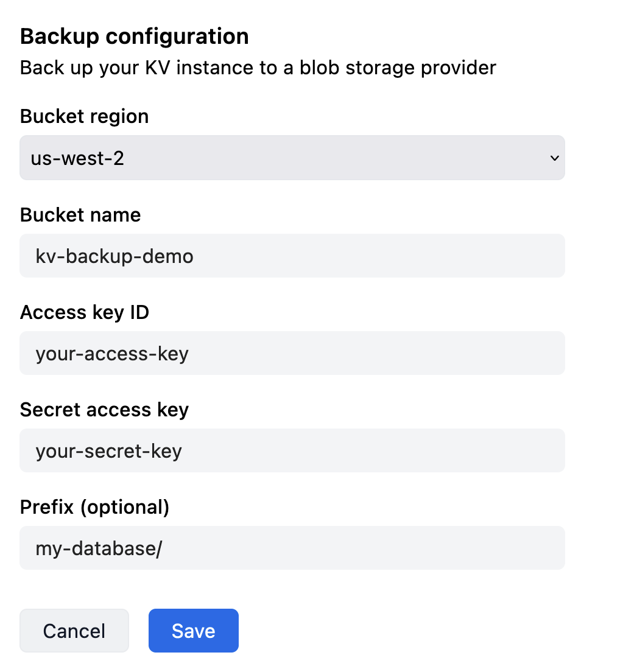Select the your-access-key input
Image resolution: width=637 pixels, height=672 pixels.
pyautogui.click(x=292, y=353)
